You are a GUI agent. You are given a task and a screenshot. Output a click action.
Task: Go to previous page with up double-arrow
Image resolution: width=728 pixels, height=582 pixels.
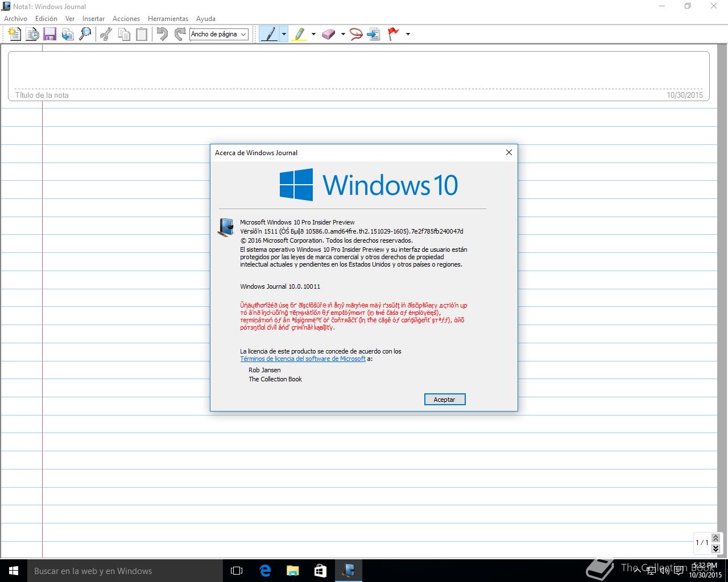click(716, 538)
